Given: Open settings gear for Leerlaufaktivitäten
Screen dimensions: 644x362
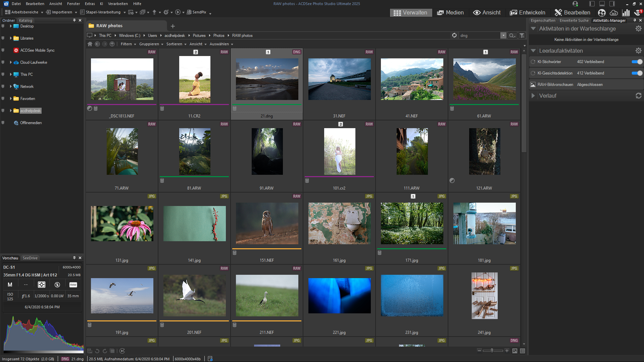Looking at the screenshot, I should point(638,51).
